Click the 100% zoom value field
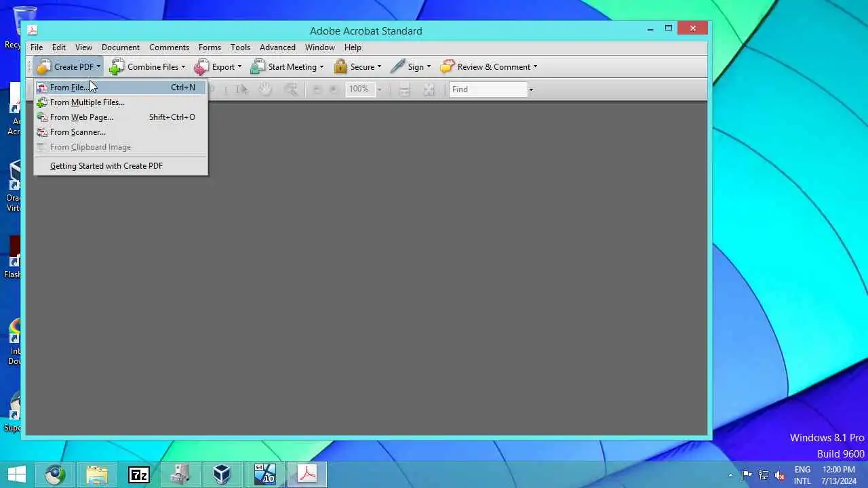868x488 pixels. point(359,89)
